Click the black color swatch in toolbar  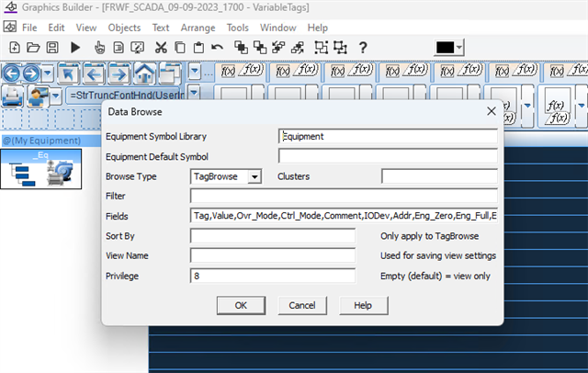445,48
